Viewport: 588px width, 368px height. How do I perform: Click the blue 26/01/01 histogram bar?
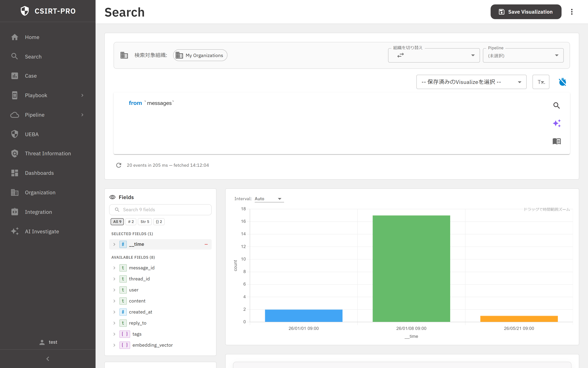point(304,316)
